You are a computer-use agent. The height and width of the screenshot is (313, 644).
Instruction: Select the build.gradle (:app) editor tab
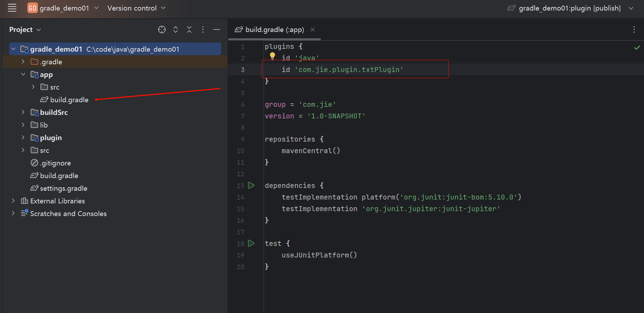click(275, 30)
